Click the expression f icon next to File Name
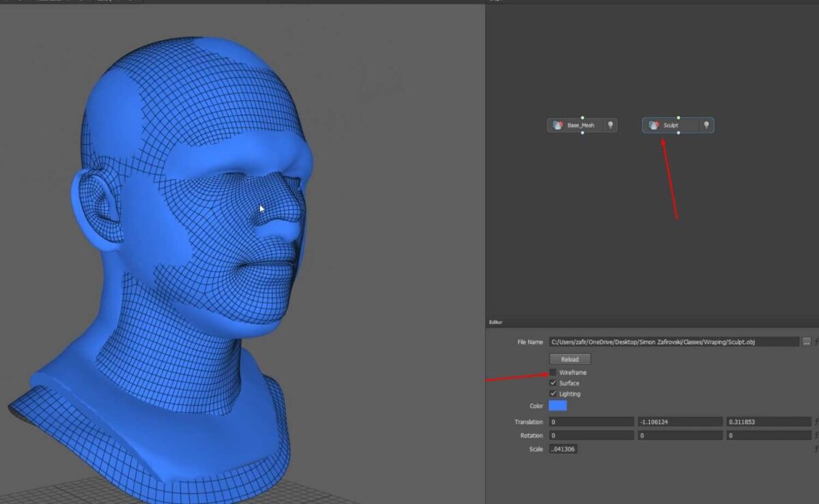Screen dimensions: 819x504 coord(817,342)
